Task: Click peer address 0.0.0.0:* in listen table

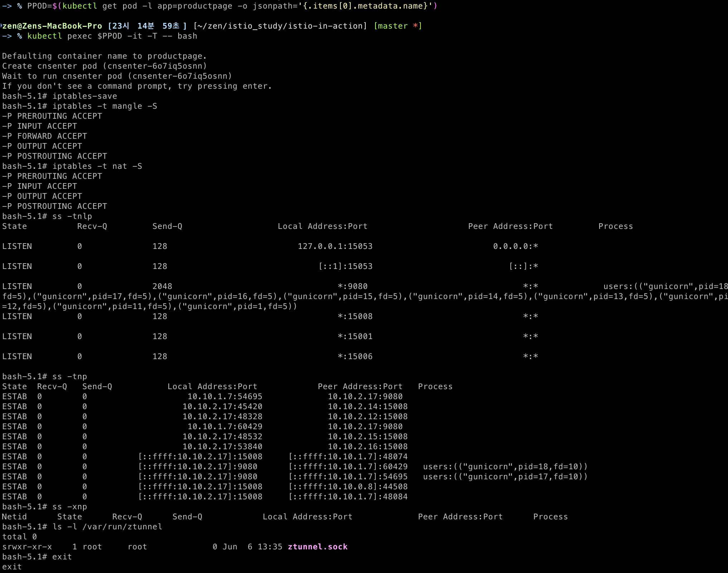Action: coord(516,246)
